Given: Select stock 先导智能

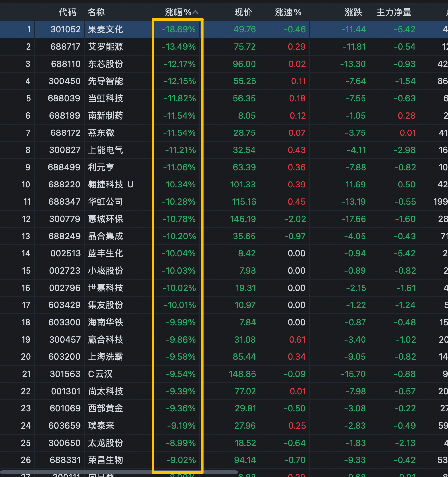Looking at the screenshot, I should (x=105, y=81).
